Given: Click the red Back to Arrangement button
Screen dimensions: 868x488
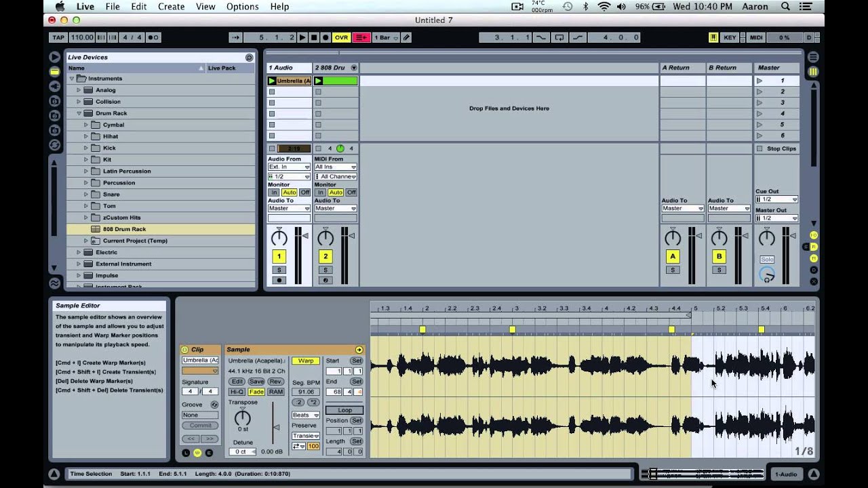Looking at the screenshot, I should pyautogui.click(x=361, y=37).
